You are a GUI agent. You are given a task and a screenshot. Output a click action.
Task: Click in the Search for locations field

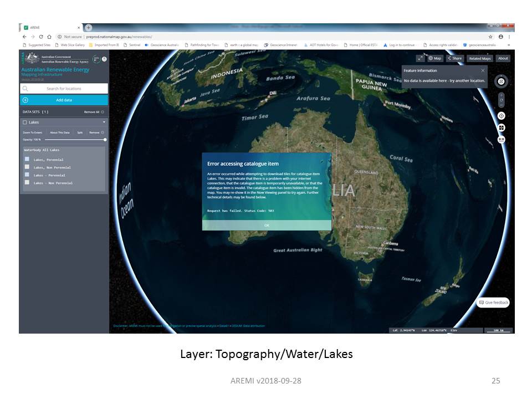click(x=64, y=89)
